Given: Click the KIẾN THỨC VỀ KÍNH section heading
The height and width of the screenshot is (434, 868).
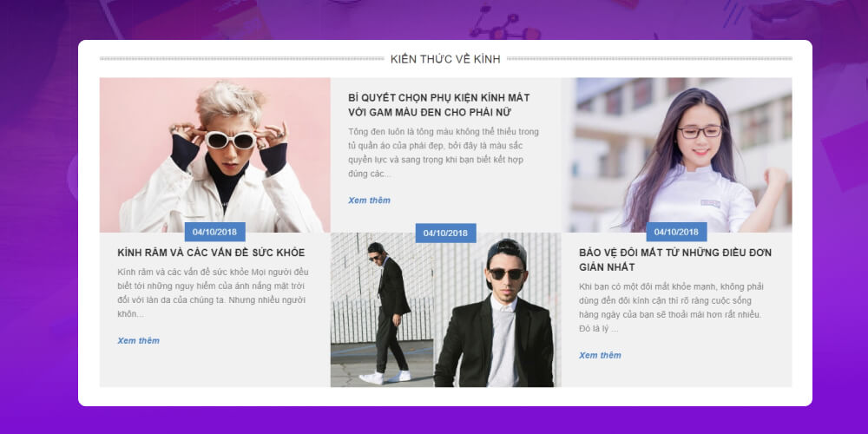Looking at the screenshot, I should [x=445, y=59].
